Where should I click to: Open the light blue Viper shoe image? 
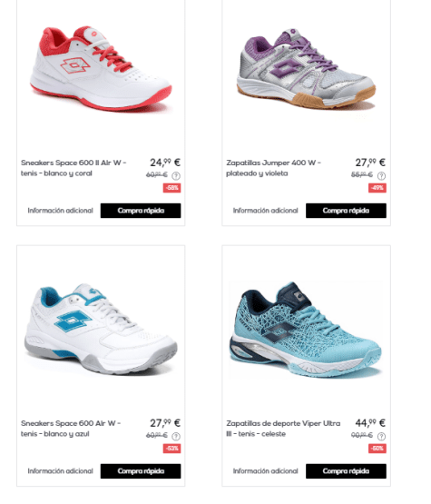(306, 330)
